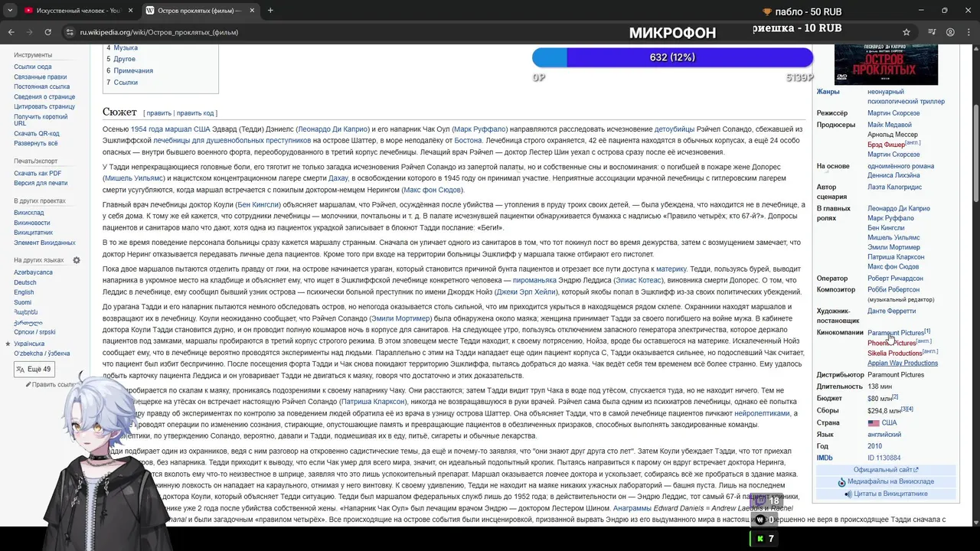
Task: Open 'Медиафайлы на Викискладе' link
Action: pyautogui.click(x=890, y=481)
